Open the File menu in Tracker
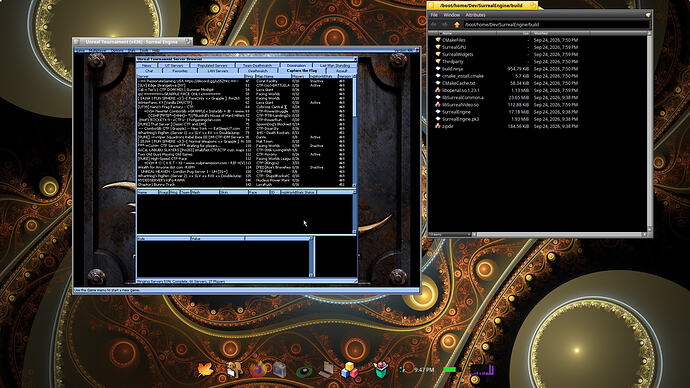 tap(434, 15)
